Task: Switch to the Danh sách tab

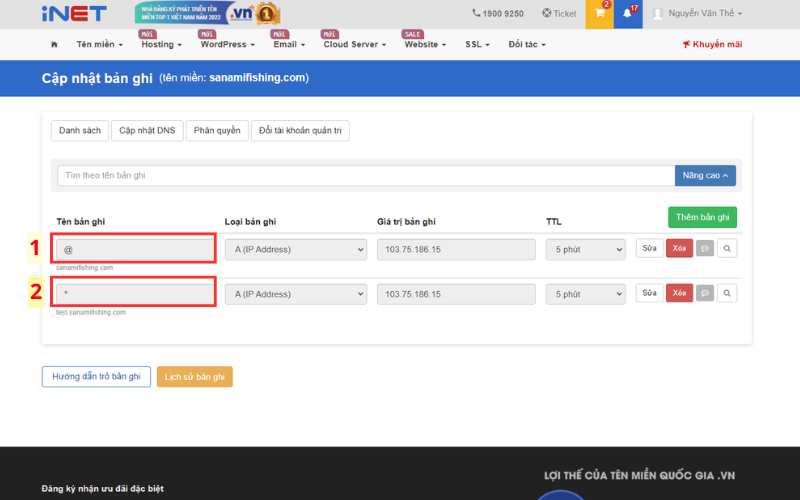Action: click(x=80, y=131)
